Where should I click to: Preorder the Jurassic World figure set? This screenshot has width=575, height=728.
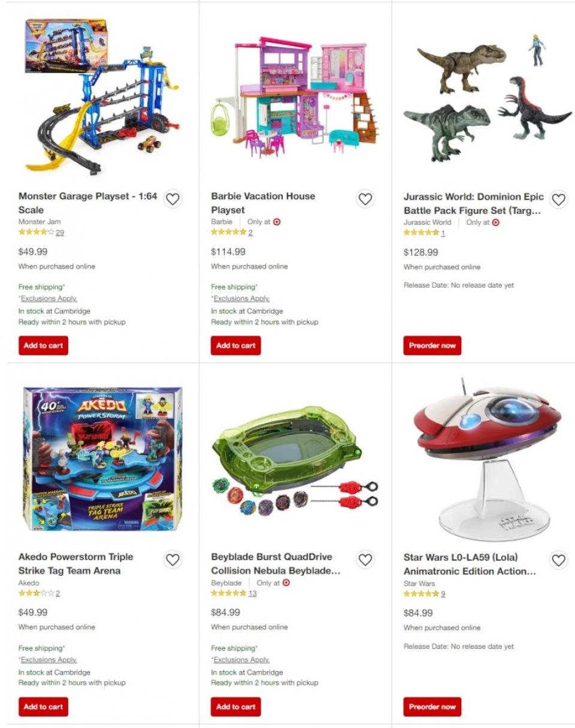point(432,345)
